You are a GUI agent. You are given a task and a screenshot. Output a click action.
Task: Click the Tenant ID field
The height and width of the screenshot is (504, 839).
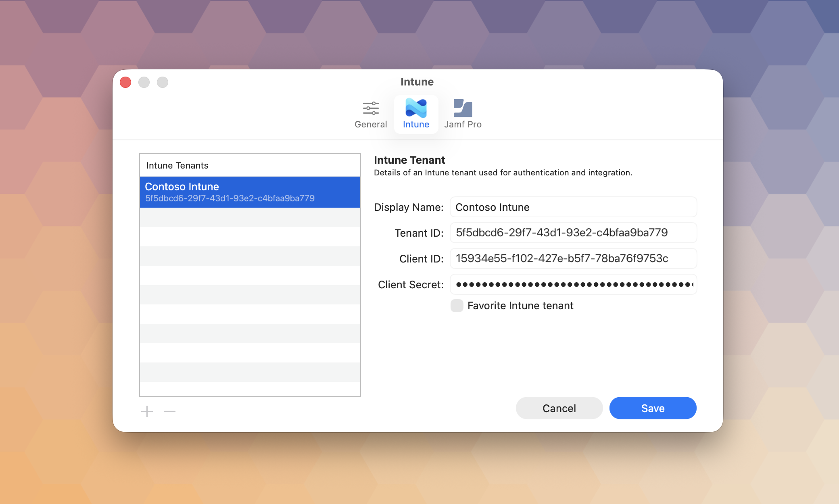click(573, 233)
